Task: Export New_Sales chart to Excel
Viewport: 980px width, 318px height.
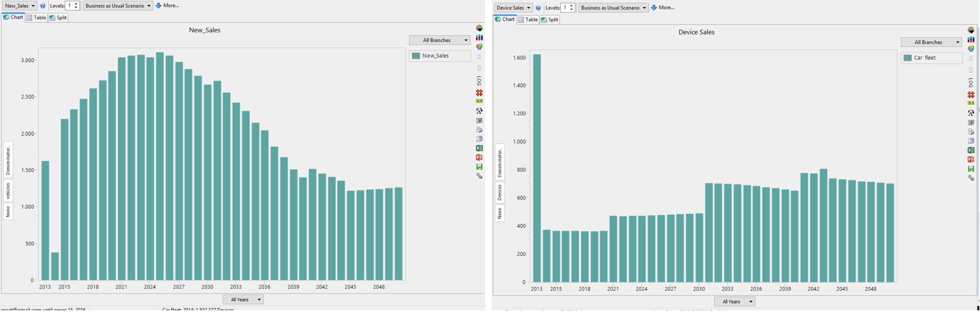Action: point(479,148)
